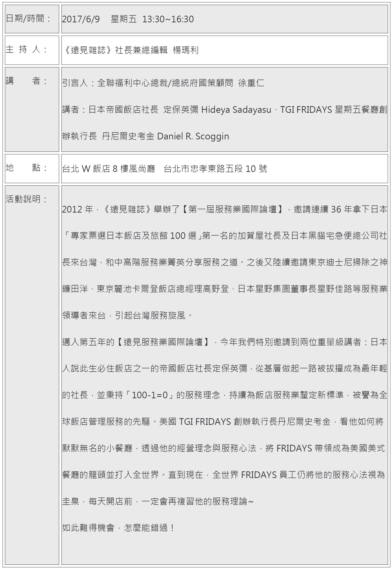This screenshot has width=392, height=569.
Task: Click the 活動說明 label cell
Action: [x=32, y=375]
